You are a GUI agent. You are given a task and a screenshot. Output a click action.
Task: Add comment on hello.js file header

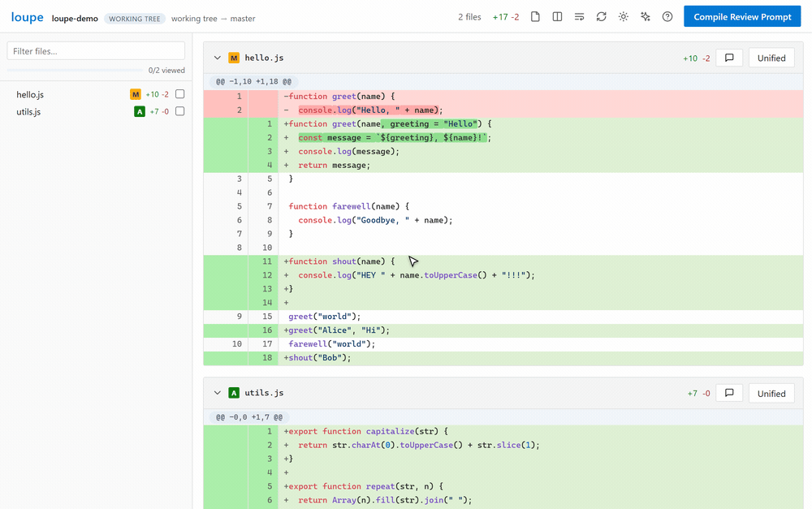tap(729, 58)
